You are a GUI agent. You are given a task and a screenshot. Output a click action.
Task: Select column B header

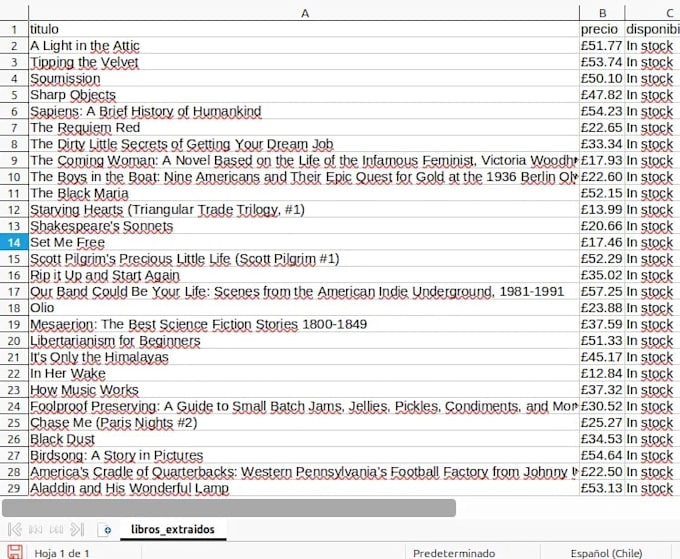tap(602, 13)
